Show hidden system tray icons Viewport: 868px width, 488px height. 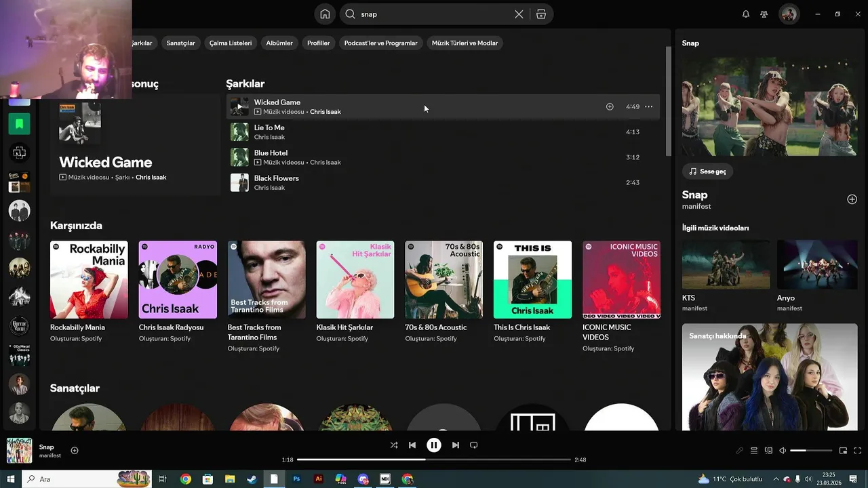pyautogui.click(x=776, y=479)
